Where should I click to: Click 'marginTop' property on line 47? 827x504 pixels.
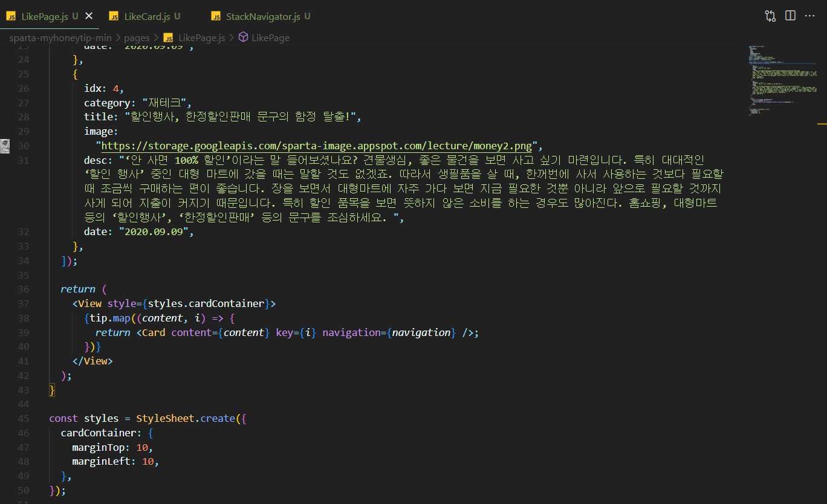pyautogui.click(x=99, y=447)
